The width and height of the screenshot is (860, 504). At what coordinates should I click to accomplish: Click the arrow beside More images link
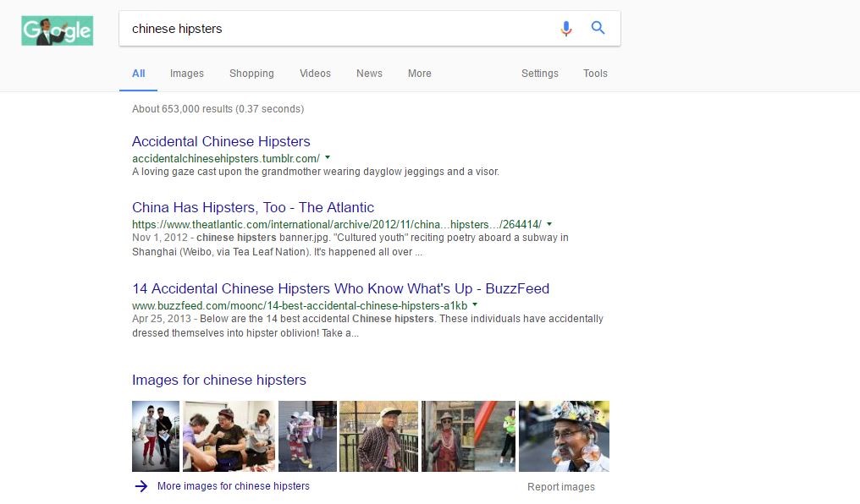(x=141, y=486)
